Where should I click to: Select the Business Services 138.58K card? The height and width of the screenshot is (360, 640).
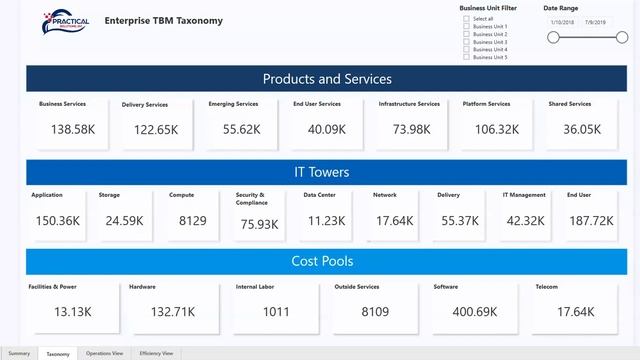(73, 124)
